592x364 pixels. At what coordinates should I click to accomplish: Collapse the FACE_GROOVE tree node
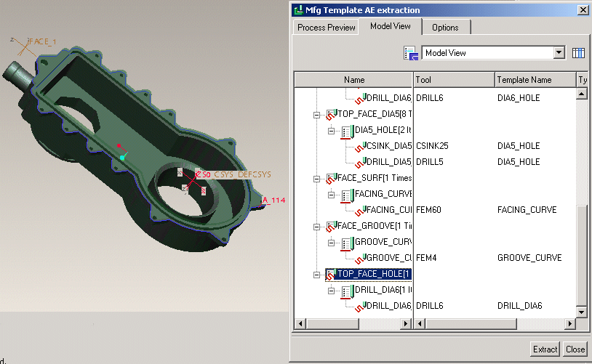tap(316, 226)
